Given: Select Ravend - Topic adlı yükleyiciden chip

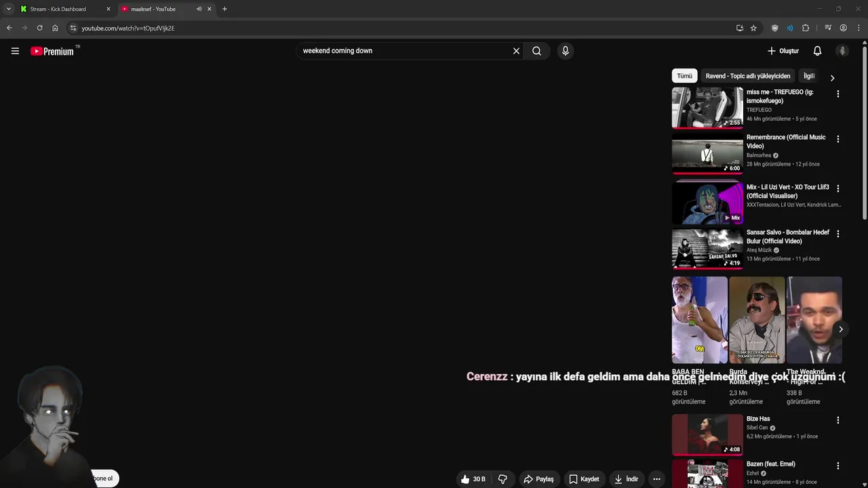Looking at the screenshot, I should click(x=747, y=76).
